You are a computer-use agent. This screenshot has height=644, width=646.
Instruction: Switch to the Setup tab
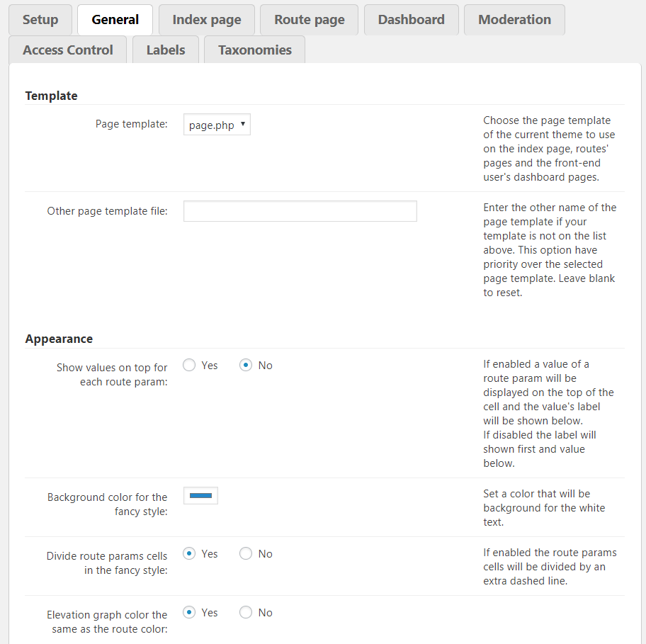pos(40,20)
